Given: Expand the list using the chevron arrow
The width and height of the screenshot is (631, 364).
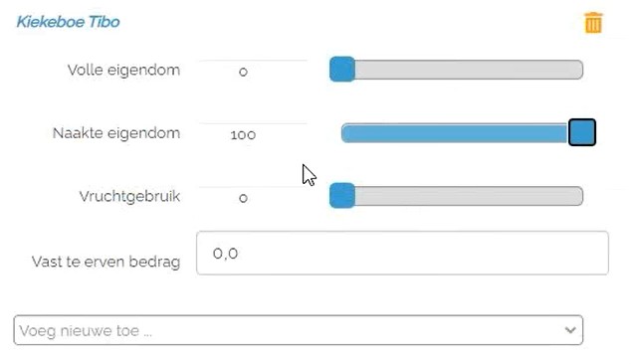Looking at the screenshot, I should click(x=570, y=330).
